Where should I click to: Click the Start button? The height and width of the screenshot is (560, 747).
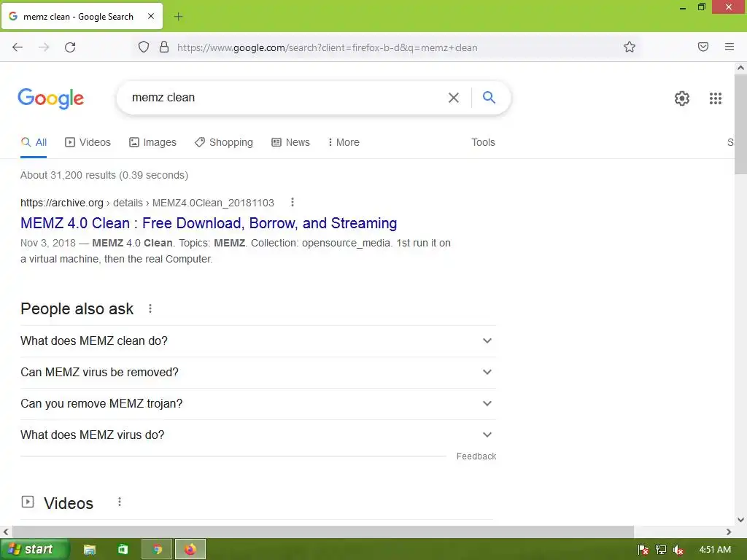click(x=34, y=550)
